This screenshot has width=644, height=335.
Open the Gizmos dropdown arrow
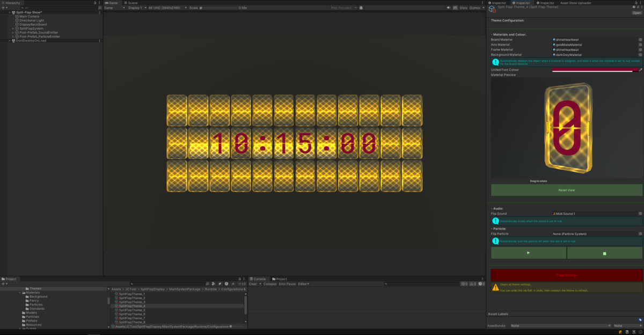[x=482, y=8]
